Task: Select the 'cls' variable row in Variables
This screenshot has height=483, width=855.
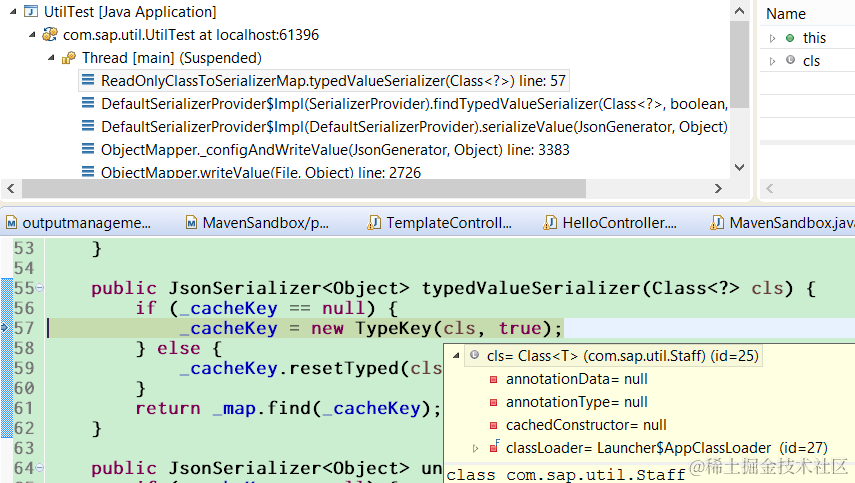Action: [x=808, y=61]
